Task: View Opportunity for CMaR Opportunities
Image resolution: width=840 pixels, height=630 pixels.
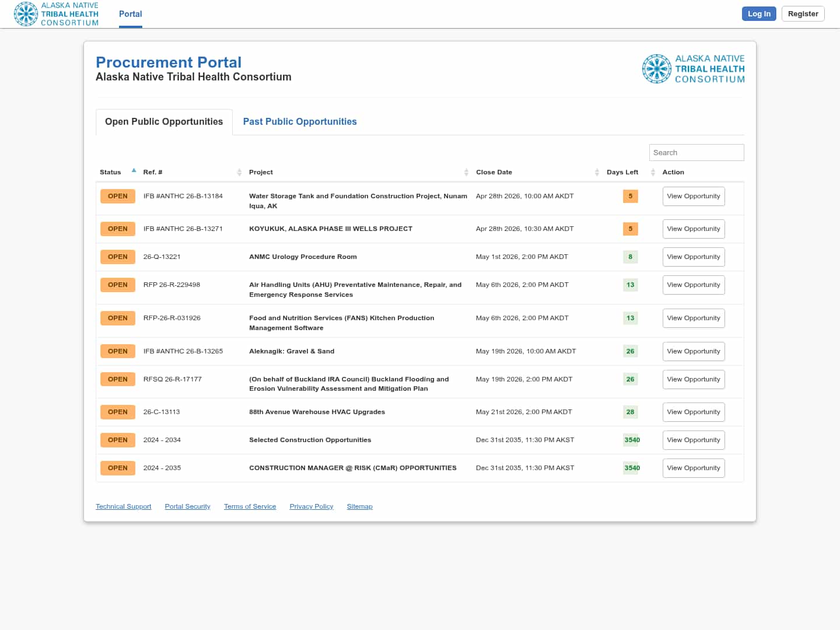Action: (694, 468)
